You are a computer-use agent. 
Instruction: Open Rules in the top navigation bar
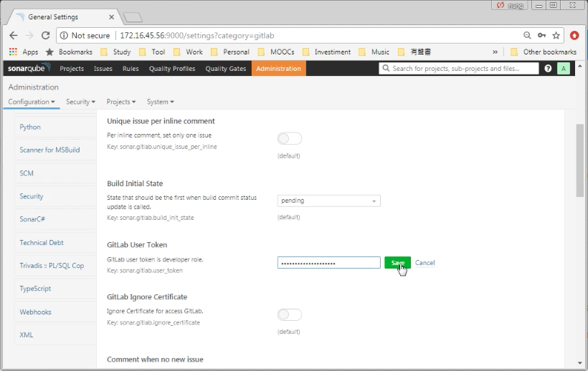click(x=131, y=69)
